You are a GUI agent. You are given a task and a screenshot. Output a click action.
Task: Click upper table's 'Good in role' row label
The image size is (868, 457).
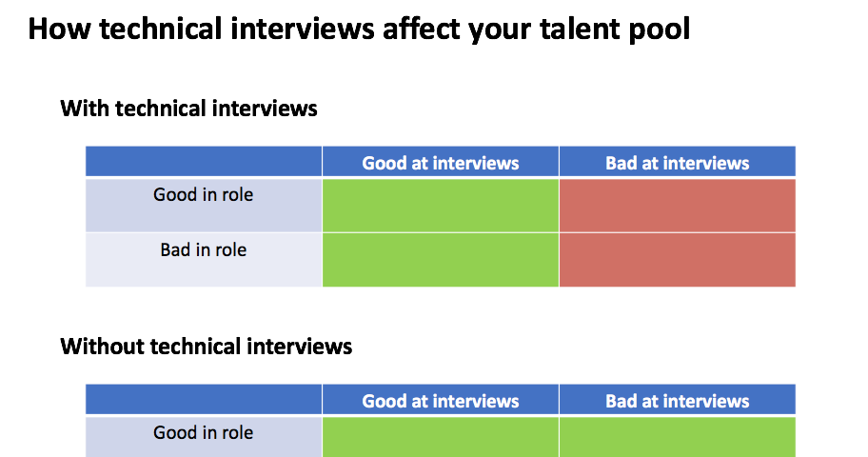204,195
